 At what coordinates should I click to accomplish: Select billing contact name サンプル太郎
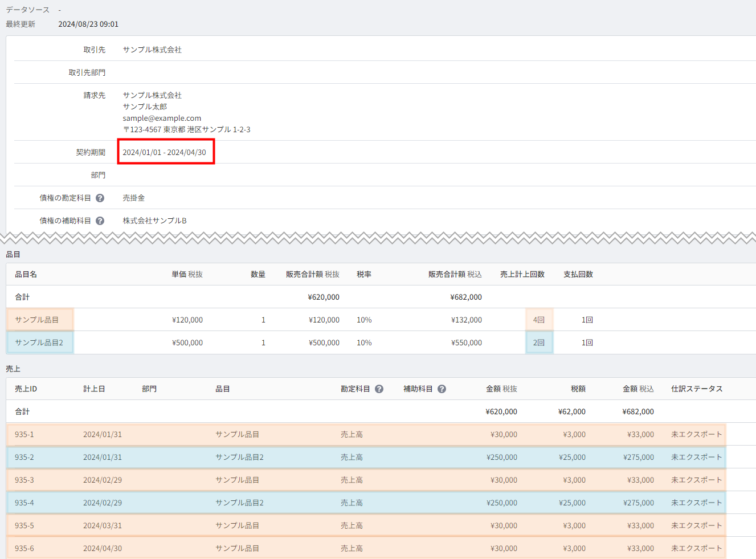point(145,107)
